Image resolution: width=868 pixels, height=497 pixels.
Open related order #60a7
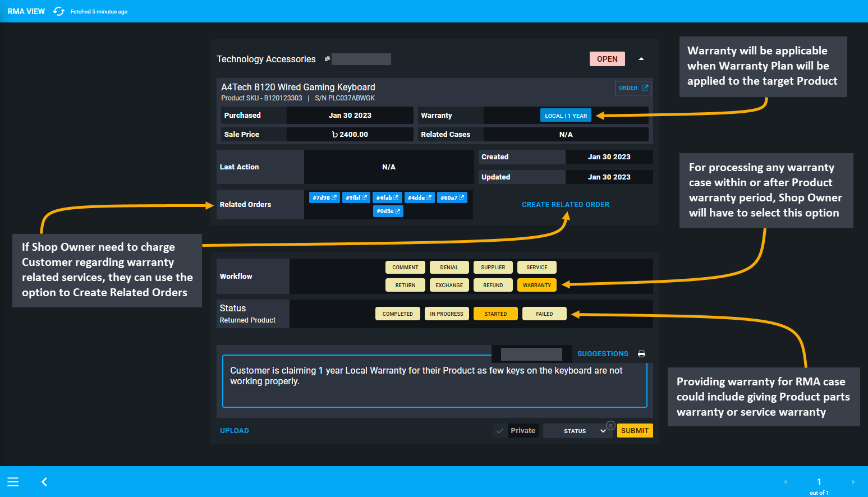[452, 197]
